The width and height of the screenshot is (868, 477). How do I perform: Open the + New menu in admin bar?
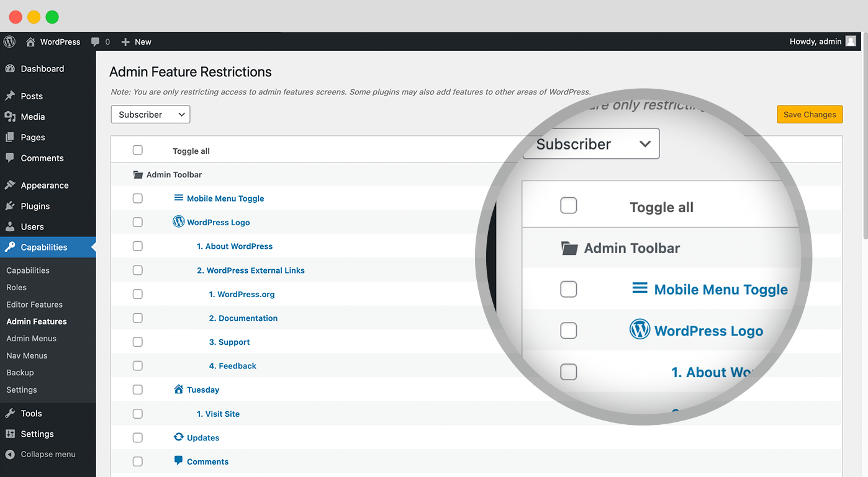135,42
